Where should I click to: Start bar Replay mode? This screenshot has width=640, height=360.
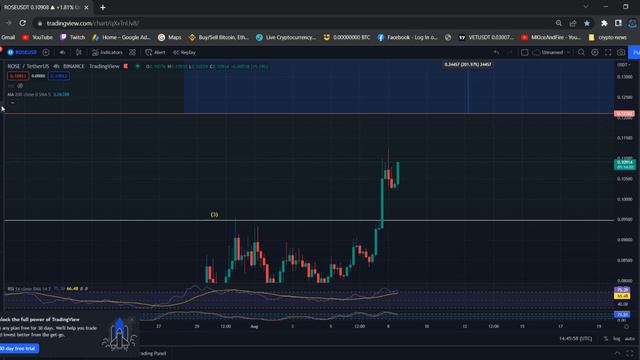point(184,52)
